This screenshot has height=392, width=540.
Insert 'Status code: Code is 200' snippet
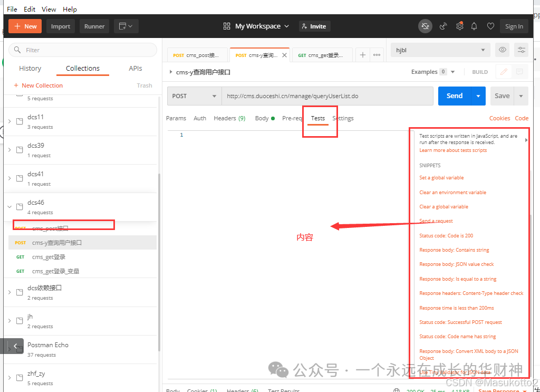click(x=446, y=236)
